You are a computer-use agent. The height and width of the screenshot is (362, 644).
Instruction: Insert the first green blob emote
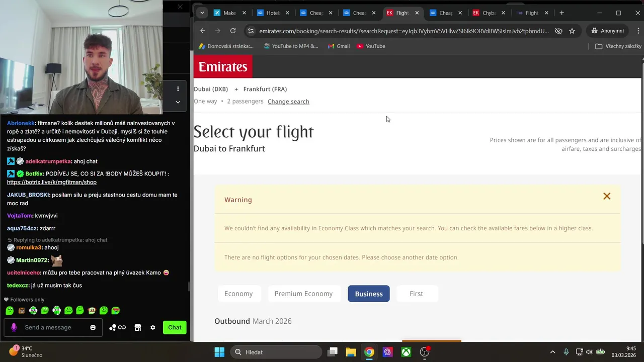click(x=10, y=311)
